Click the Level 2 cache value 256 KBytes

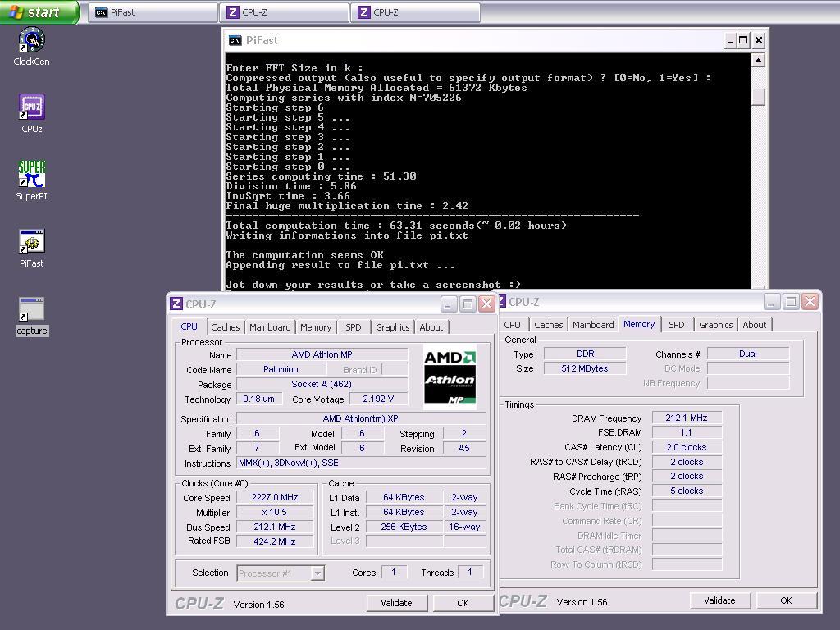pos(404,527)
